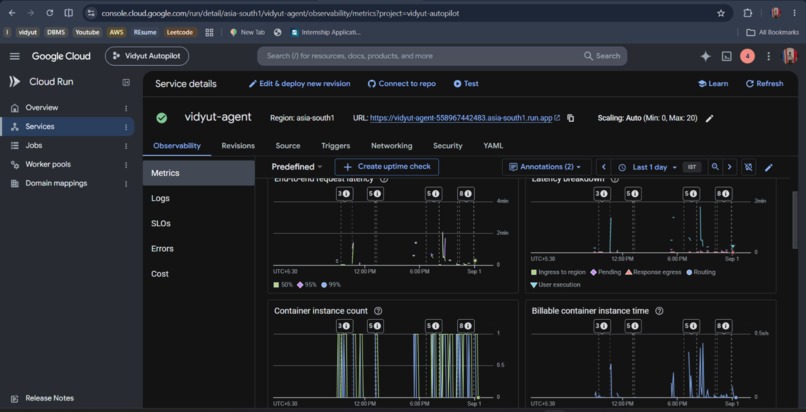Screen dimensions: 806x412
Task: Expand the Annotations (2) dropdown
Action: pyautogui.click(x=544, y=167)
